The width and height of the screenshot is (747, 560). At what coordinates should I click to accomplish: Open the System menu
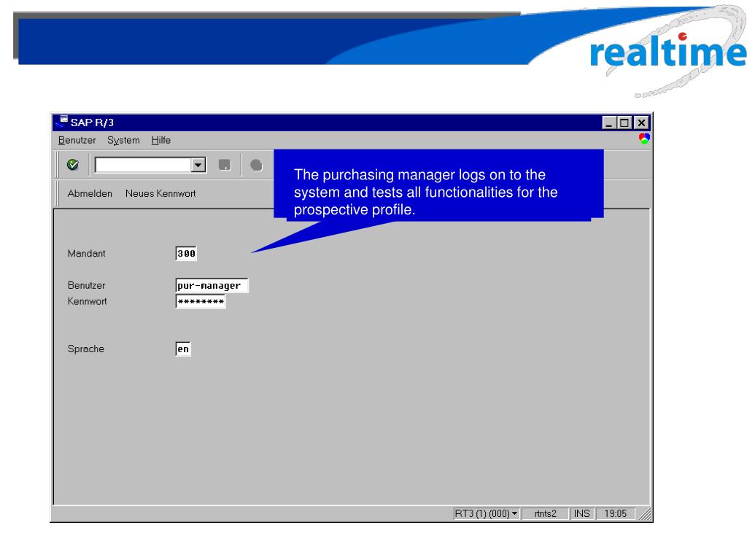[x=123, y=141]
